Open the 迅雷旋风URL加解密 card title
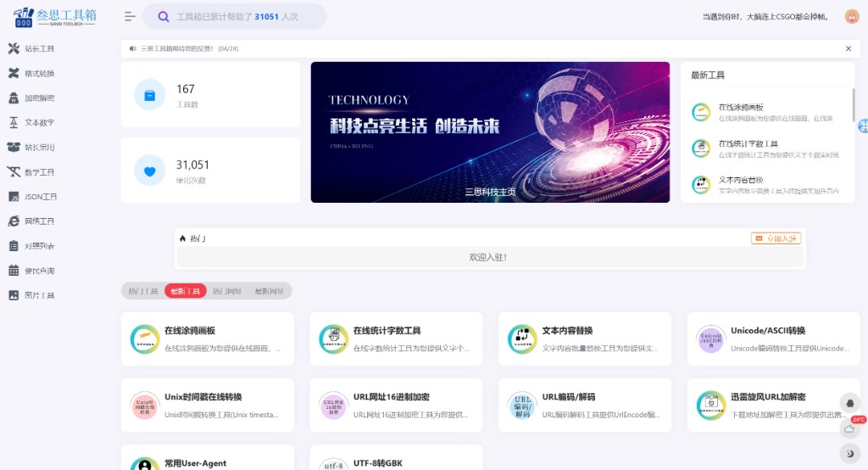868x470 pixels. point(768,397)
